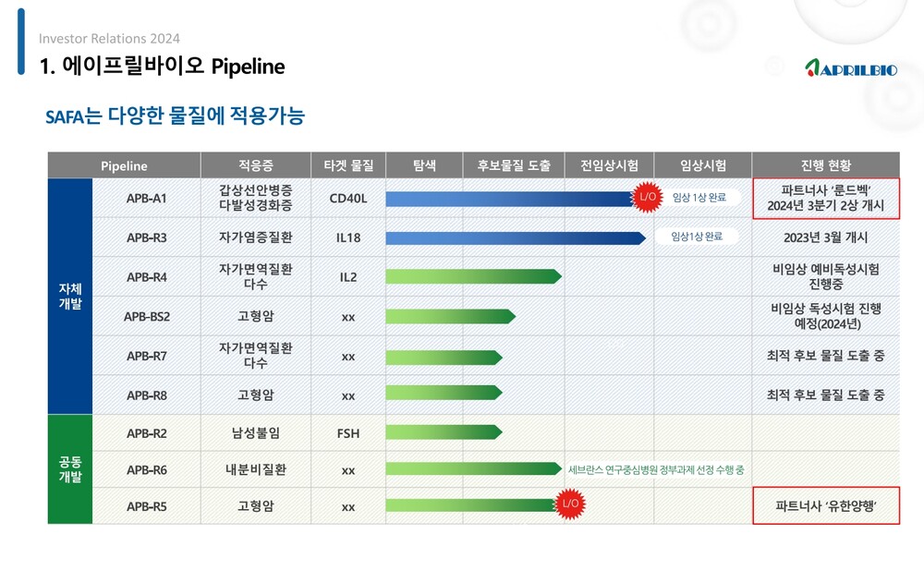
Task: Click the green arrow bar for APB-R4
Action: [x=471, y=276]
